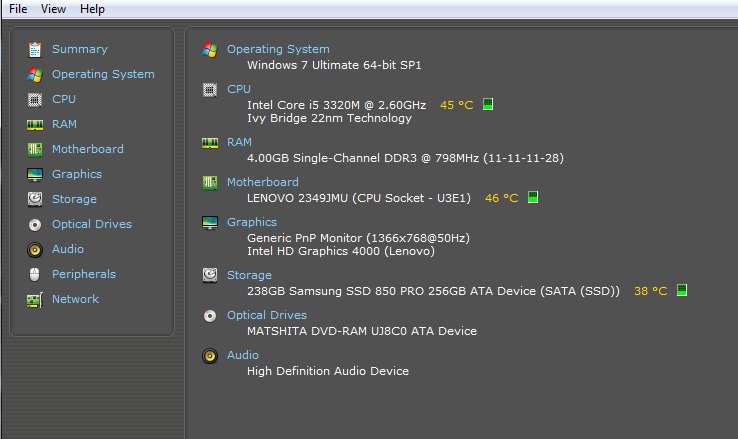Click the Optical Drives disc icon in sidebar
Image resolution: width=738 pixels, height=439 pixels.
pos(35,224)
